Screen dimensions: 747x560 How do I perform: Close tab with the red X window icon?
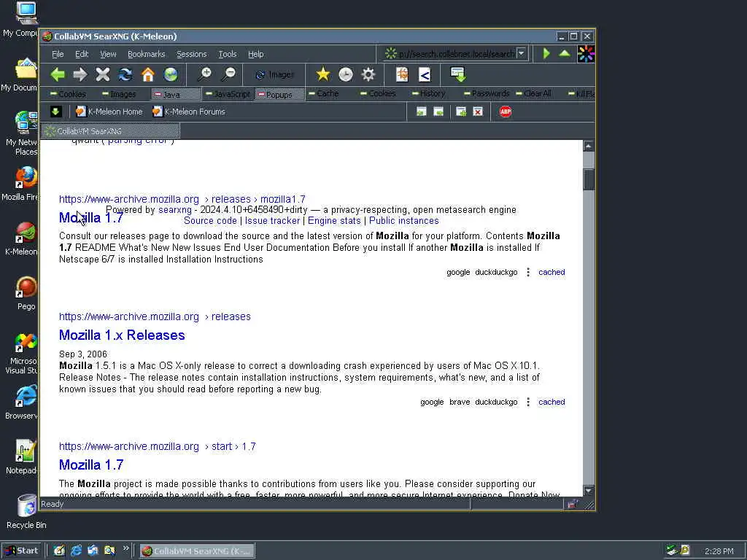pos(478,112)
